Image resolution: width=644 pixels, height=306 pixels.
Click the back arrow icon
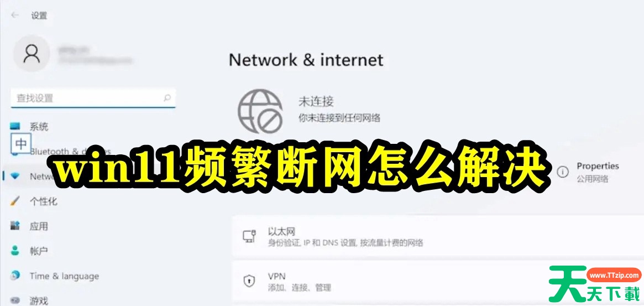[x=15, y=15]
